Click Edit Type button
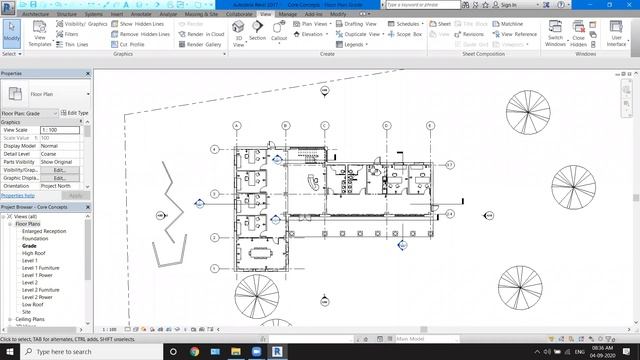The width and height of the screenshot is (640, 360). pyautogui.click(x=74, y=113)
